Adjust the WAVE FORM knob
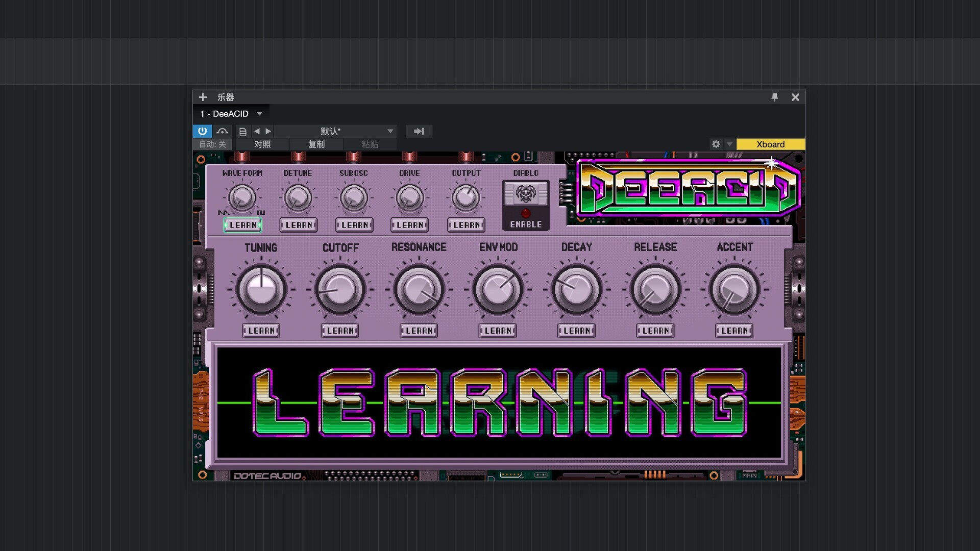 point(242,197)
